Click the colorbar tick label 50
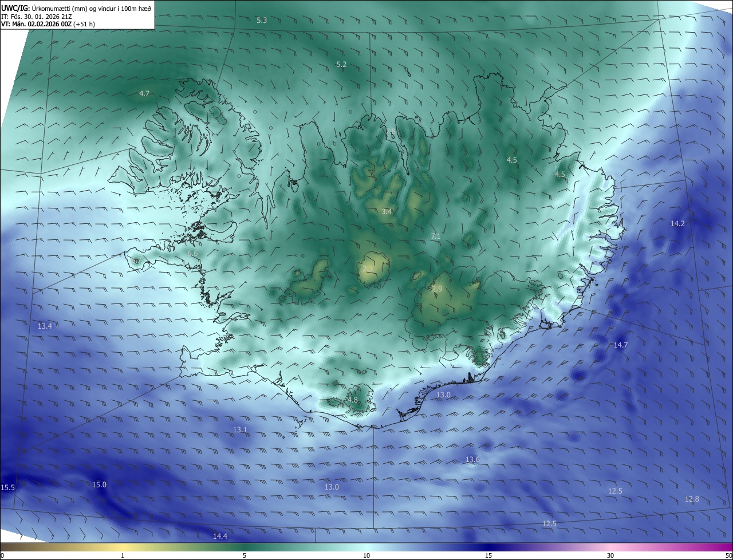This screenshot has height=560, width=733. coord(728,555)
